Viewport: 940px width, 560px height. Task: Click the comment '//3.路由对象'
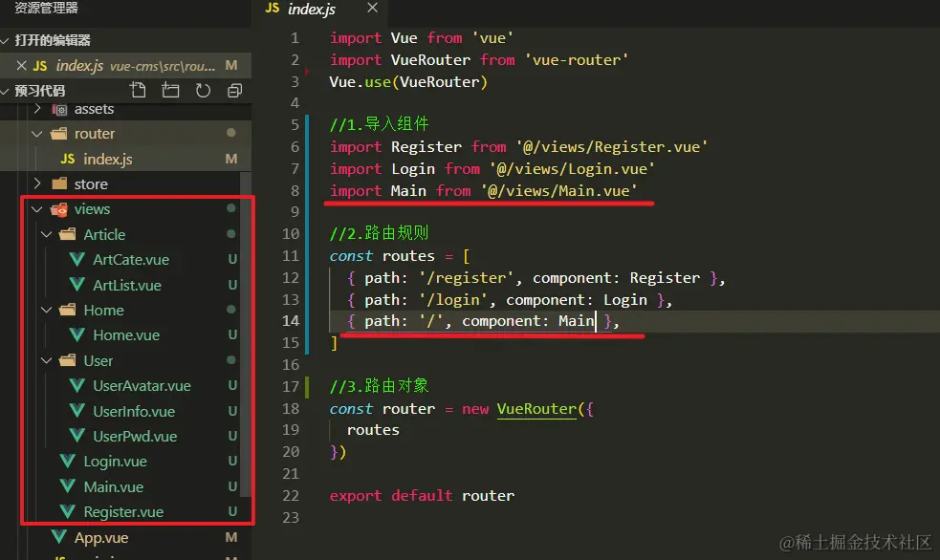(x=379, y=386)
